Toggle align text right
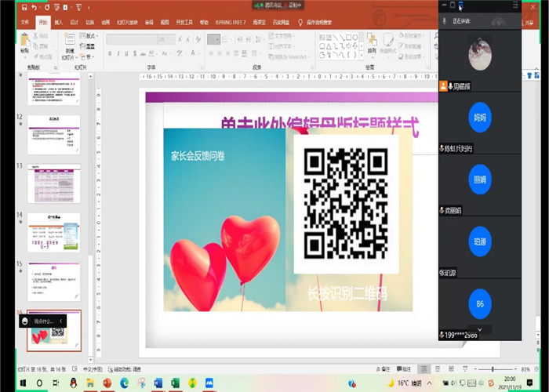Image resolution: width=549 pixels, height=392 pixels. (228, 53)
